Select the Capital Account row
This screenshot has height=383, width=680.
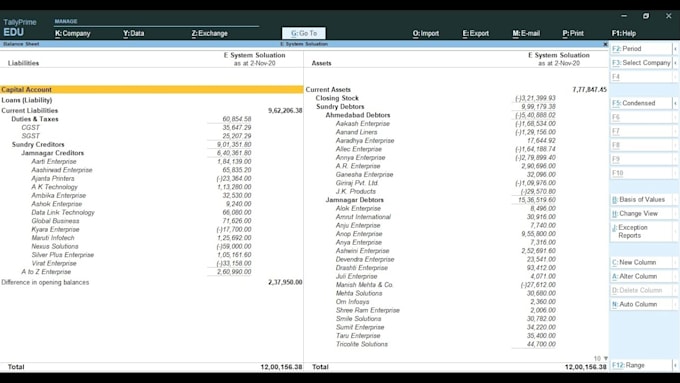coord(151,89)
